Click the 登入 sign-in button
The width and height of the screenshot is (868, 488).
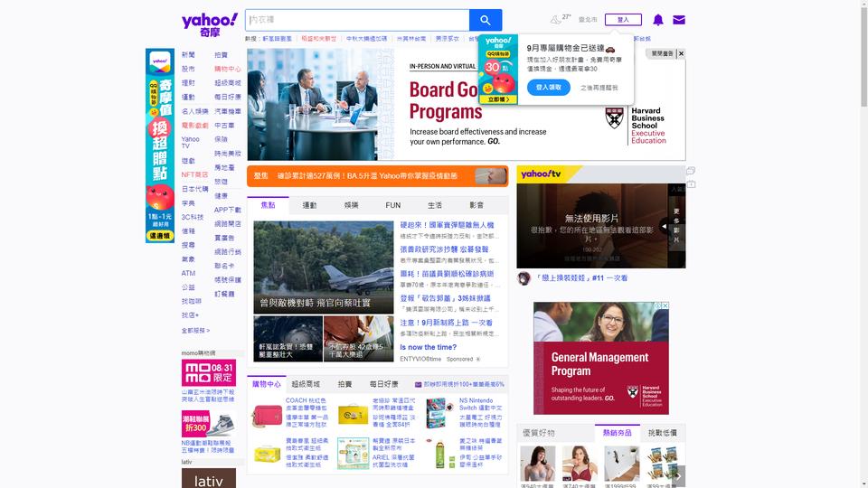click(x=623, y=20)
